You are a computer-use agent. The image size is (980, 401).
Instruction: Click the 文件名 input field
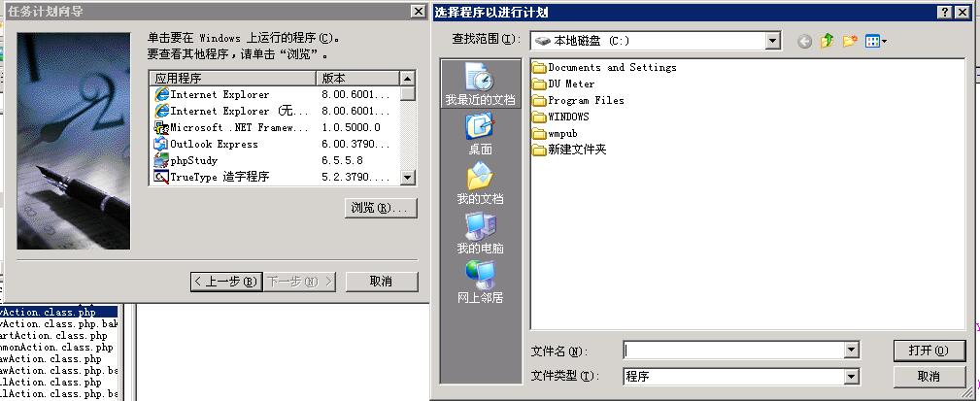pyautogui.click(x=733, y=351)
